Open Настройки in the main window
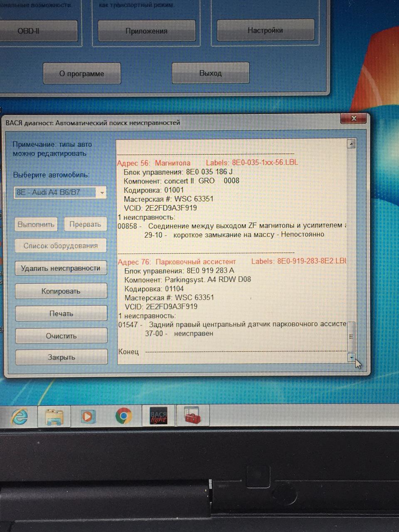The width and height of the screenshot is (399, 532). [265, 30]
